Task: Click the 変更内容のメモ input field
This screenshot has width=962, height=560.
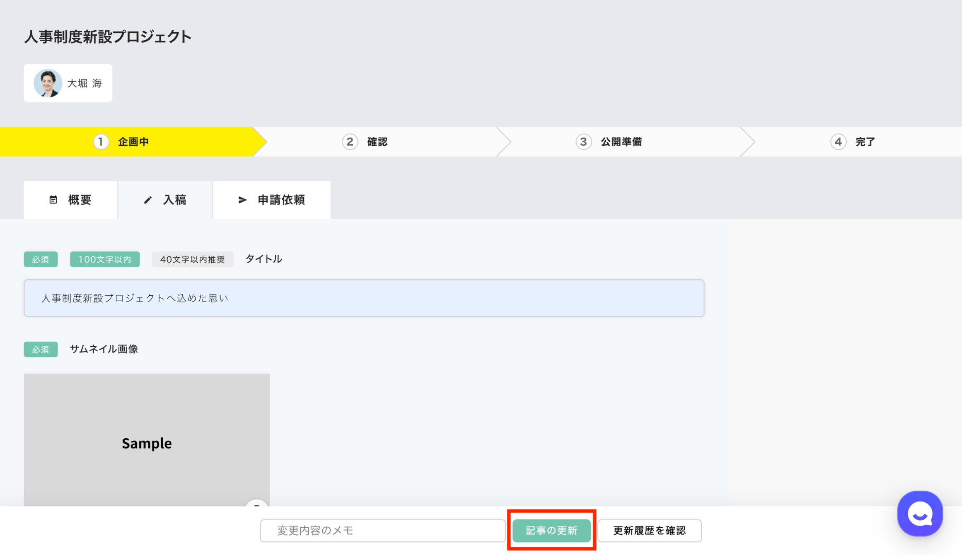Action: [x=382, y=531]
